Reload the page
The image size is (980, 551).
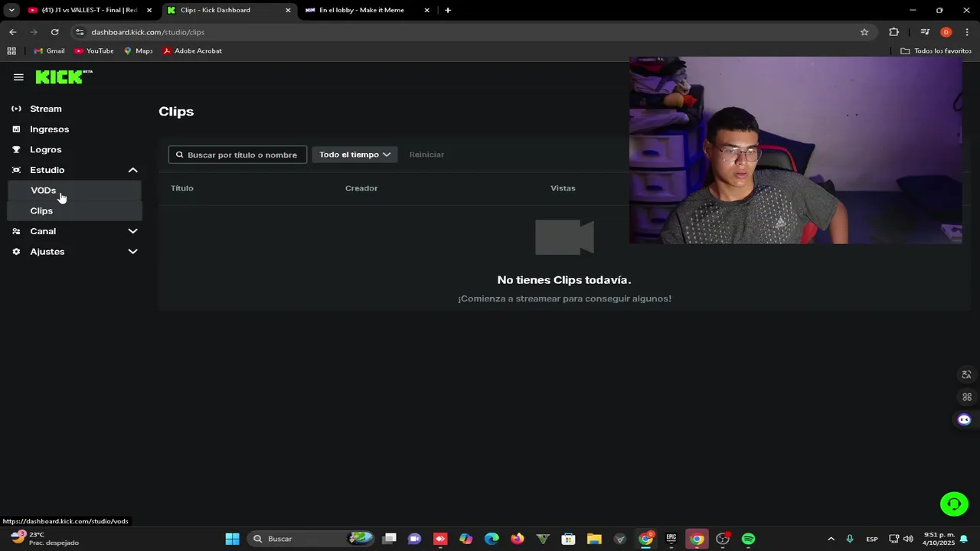click(54, 32)
